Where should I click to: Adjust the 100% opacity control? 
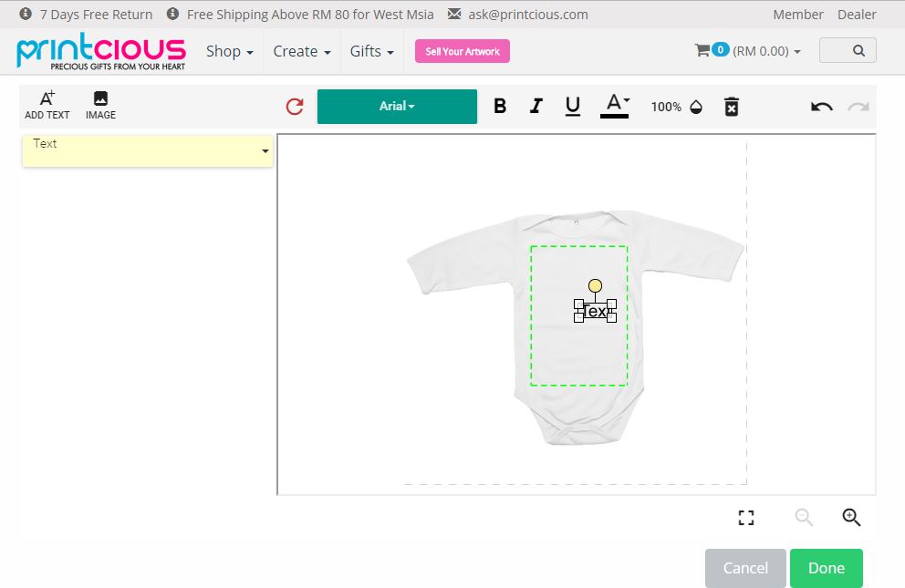[676, 107]
